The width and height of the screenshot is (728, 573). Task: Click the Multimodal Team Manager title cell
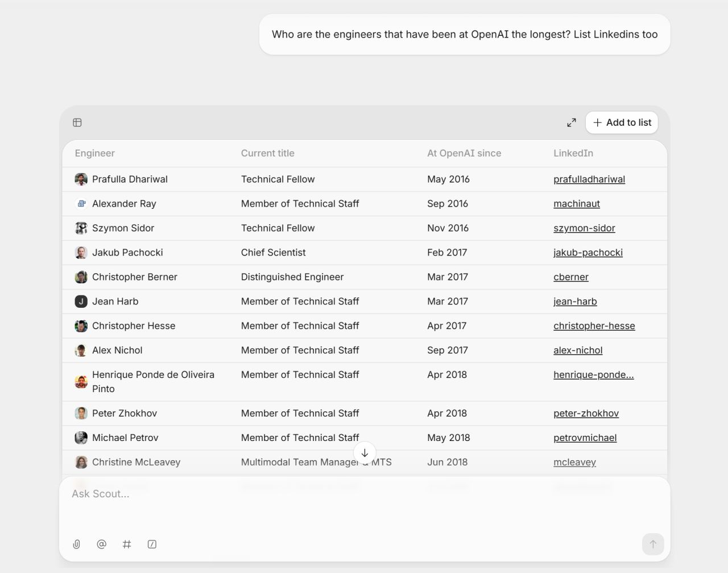pos(316,463)
